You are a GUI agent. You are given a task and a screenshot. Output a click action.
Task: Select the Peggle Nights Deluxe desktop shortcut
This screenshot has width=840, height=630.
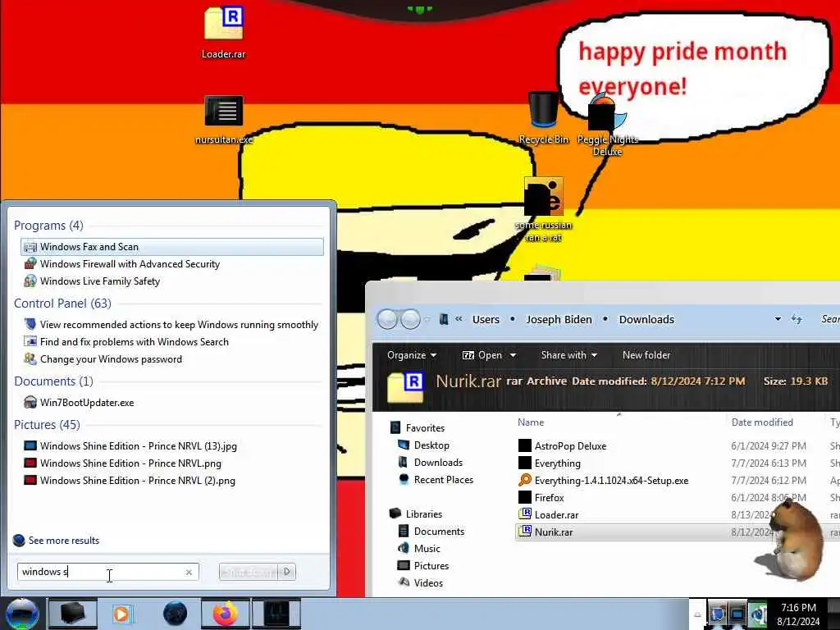[x=608, y=125]
